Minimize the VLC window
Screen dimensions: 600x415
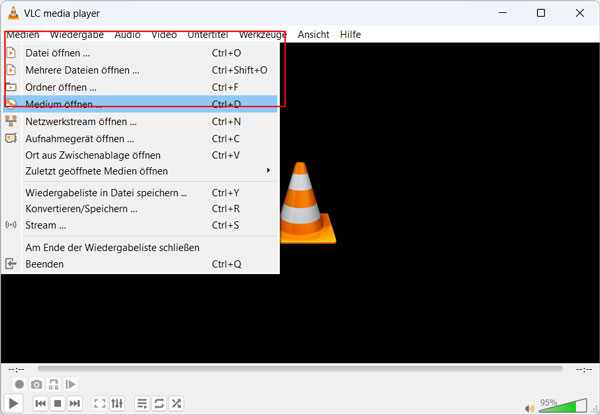503,13
